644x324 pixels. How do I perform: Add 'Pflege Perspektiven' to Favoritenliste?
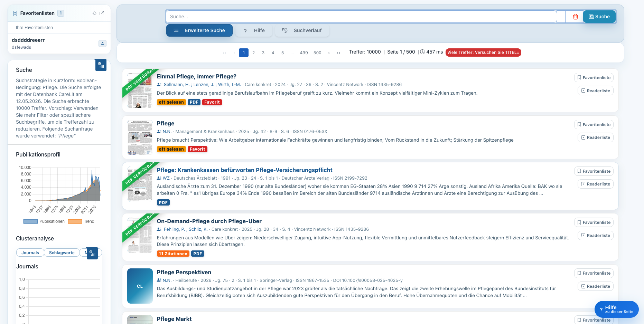pyautogui.click(x=594, y=273)
